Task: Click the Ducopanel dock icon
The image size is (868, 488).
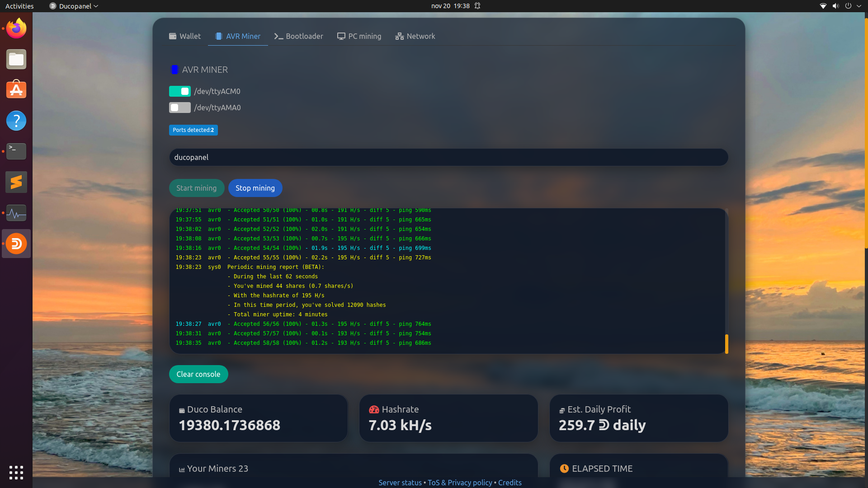Action: coord(16,244)
